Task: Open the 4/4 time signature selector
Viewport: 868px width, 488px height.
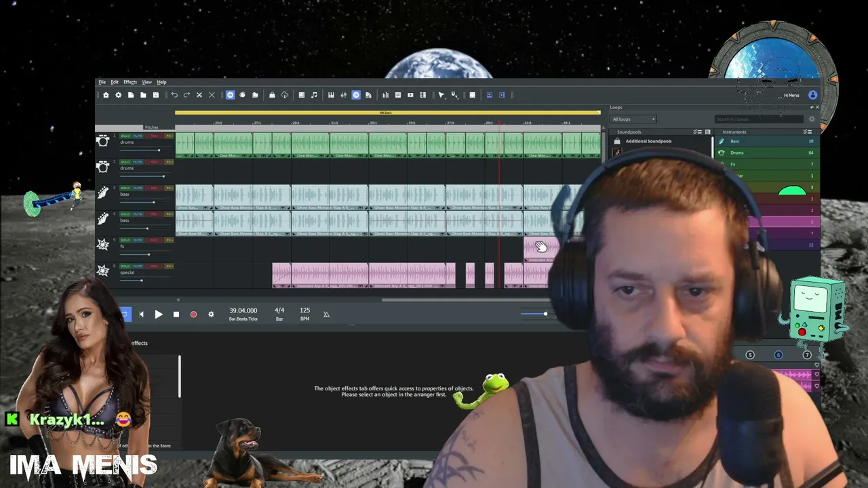Action: pyautogui.click(x=279, y=314)
